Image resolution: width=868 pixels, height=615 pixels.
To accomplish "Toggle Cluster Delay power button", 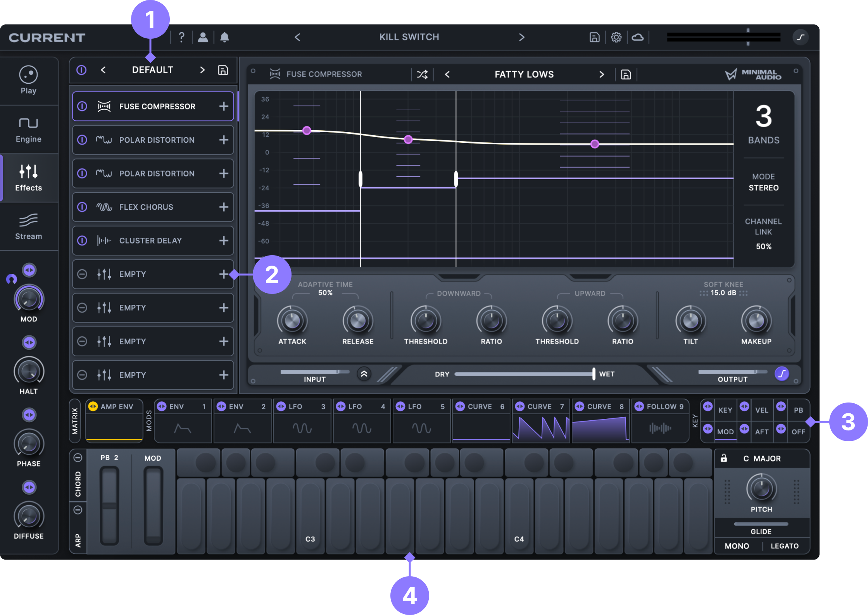I will tap(82, 241).
